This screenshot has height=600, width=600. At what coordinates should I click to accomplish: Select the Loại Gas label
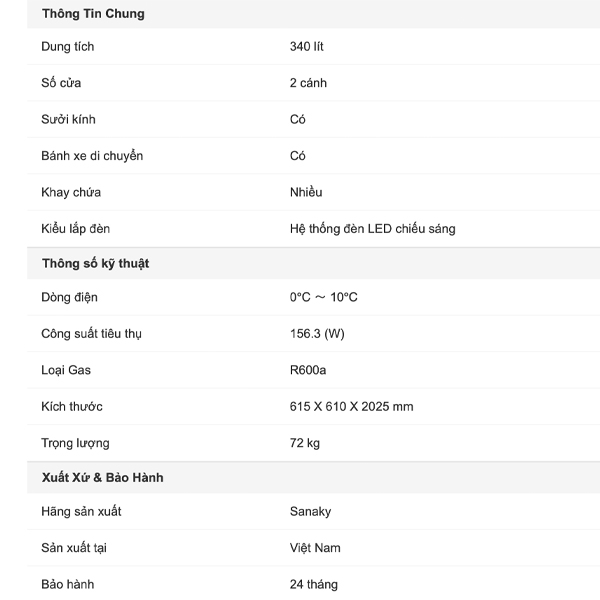[x=66, y=370]
